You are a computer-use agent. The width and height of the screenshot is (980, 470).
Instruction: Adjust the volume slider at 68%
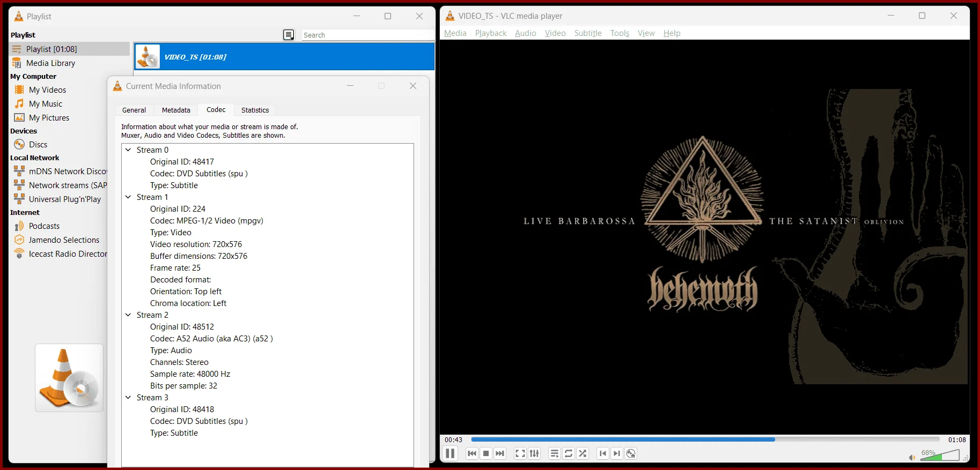pyautogui.click(x=939, y=456)
